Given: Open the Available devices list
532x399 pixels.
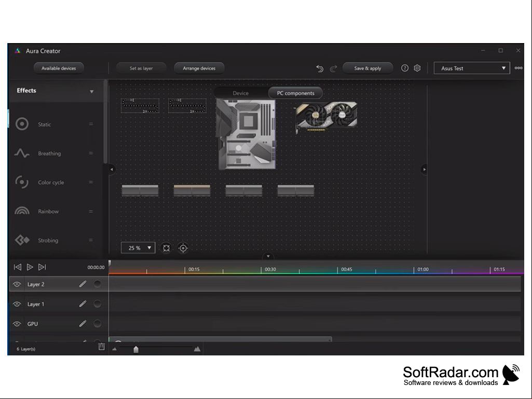Looking at the screenshot, I should pos(59,68).
